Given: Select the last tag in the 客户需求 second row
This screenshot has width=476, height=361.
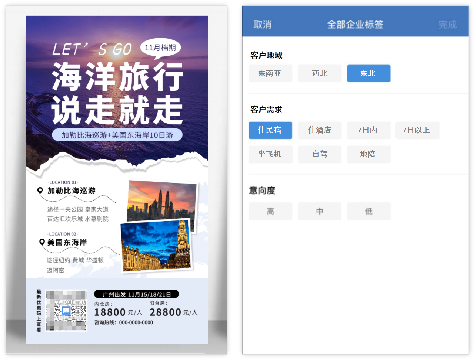Looking at the screenshot, I should [368, 154].
